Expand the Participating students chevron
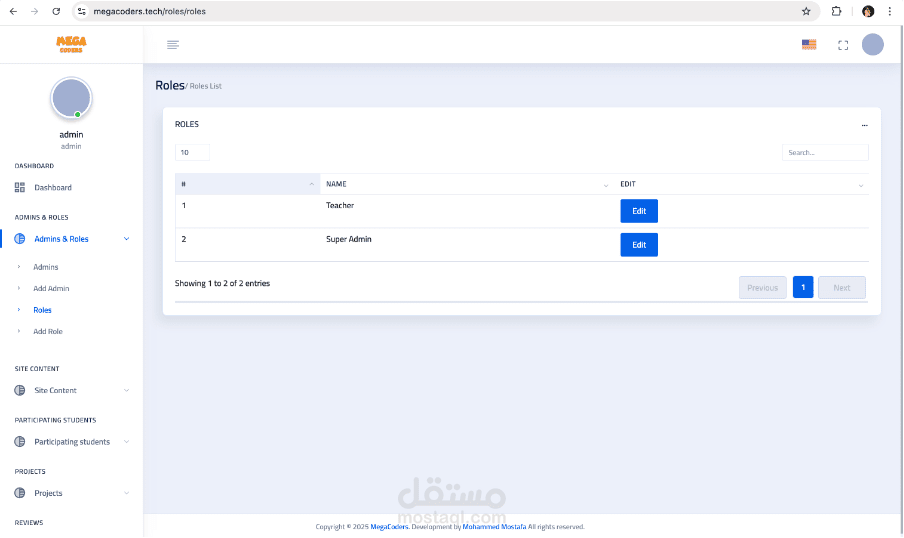 pyautogui.click(x=126, y=442)
